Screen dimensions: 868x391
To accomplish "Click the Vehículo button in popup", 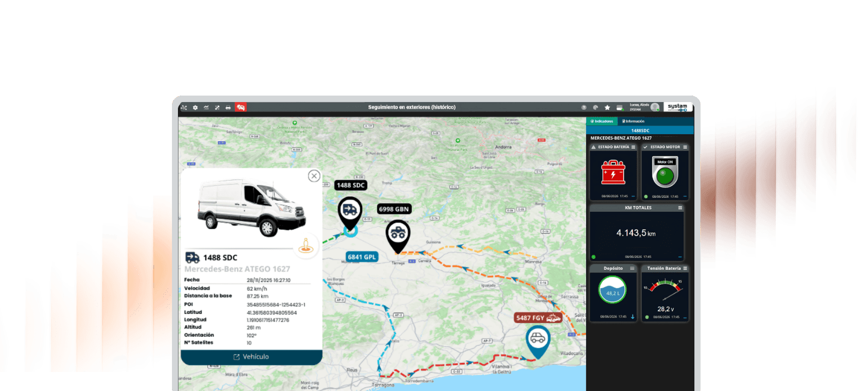I will (251, 357).
